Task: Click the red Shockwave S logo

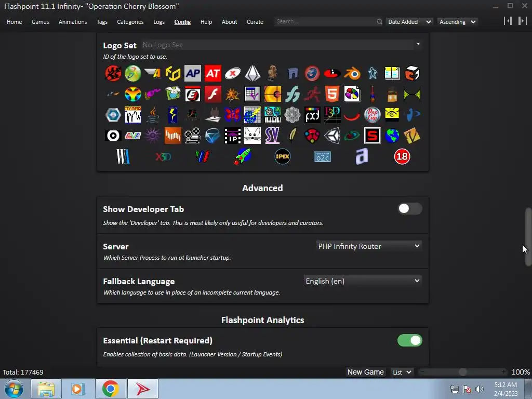Action: tap(372, 136)
